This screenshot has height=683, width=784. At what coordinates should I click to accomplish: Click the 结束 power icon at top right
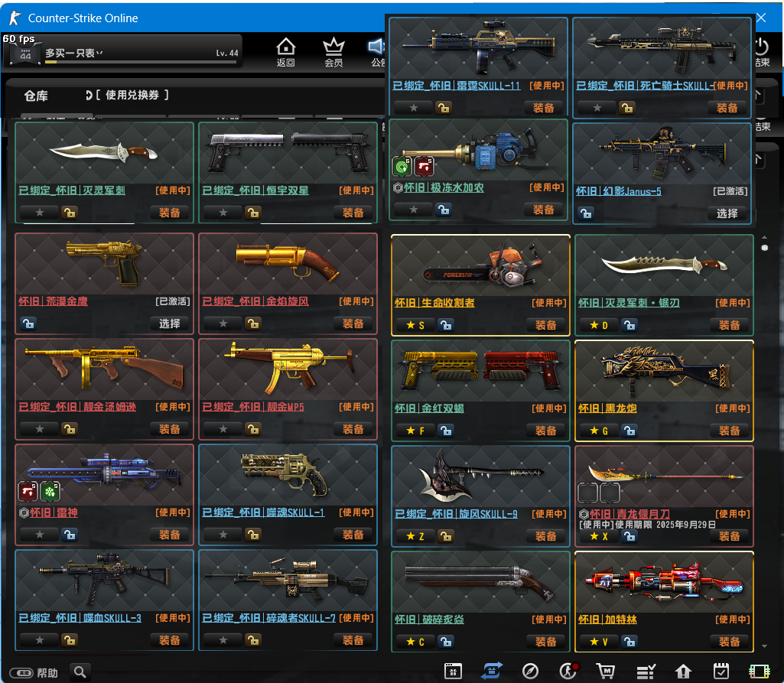[762, 52]
